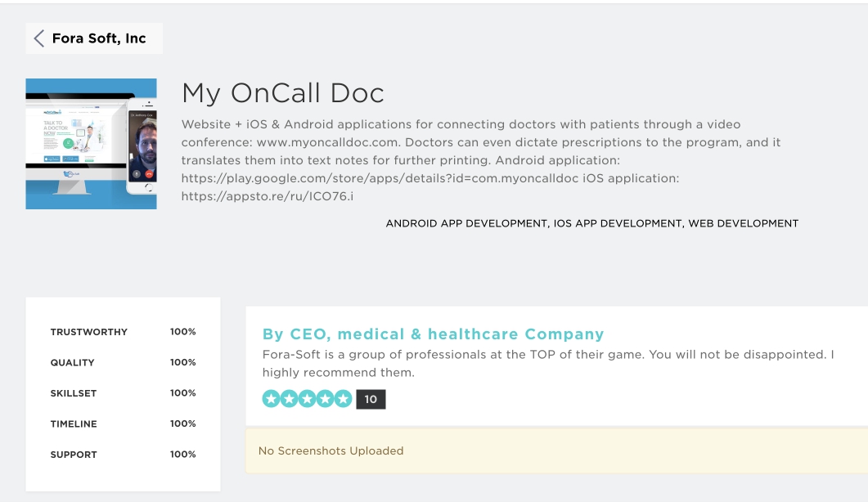This screenshot has height=502, width=868.
Task: Select the Web Development tag
Action: tap(744, 223)
